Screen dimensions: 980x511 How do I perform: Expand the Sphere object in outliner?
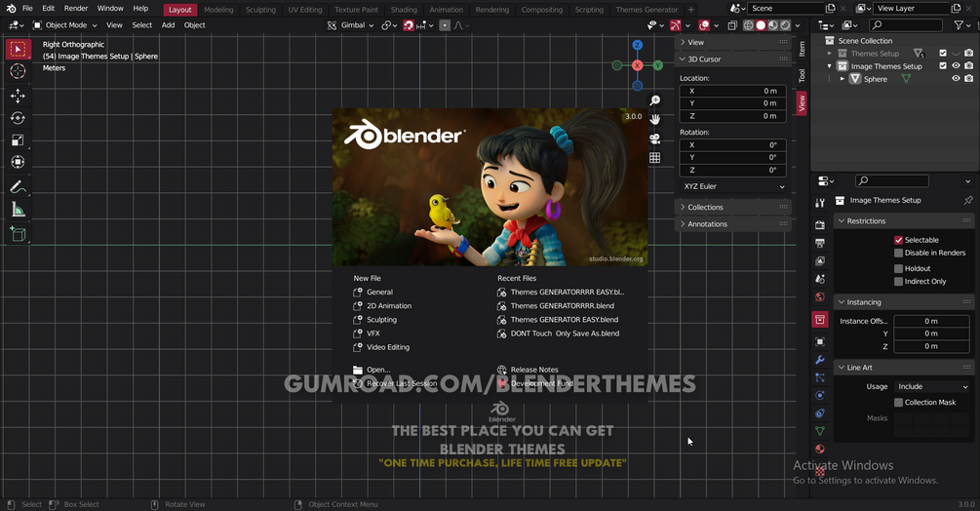point(842,79)
